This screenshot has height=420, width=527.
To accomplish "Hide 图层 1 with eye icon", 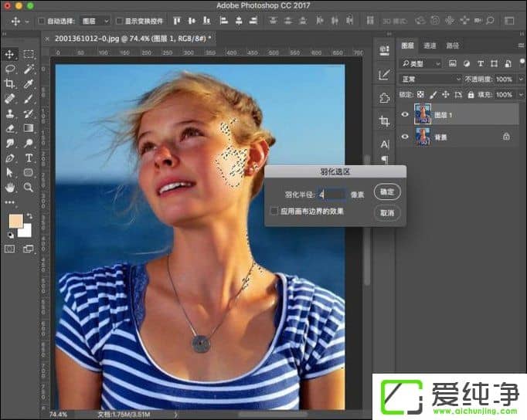I will coord(406,114).
